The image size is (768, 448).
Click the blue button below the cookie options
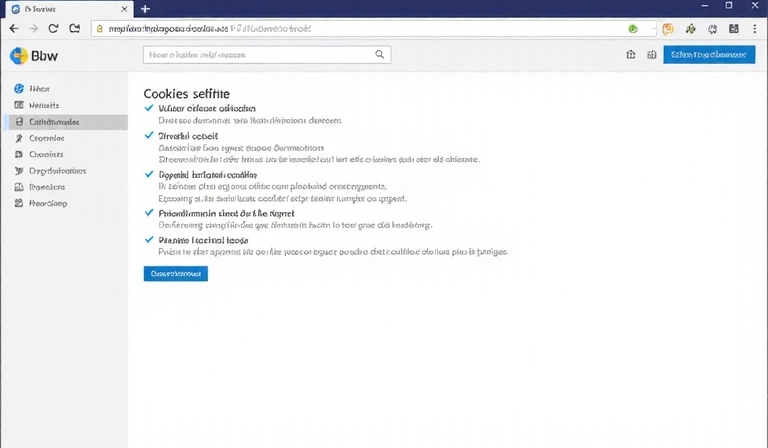tap(175, 274)
